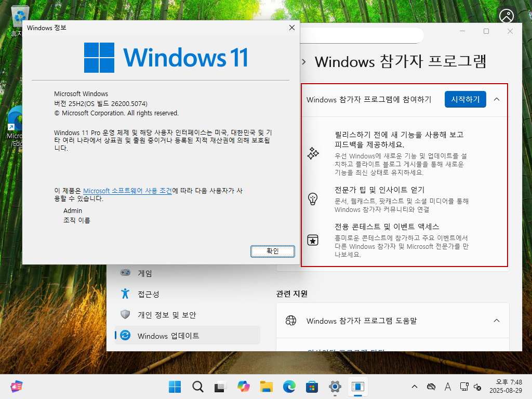
Task: Select 접근성 in Settings sidebar
Action: [x=187, y=294]
